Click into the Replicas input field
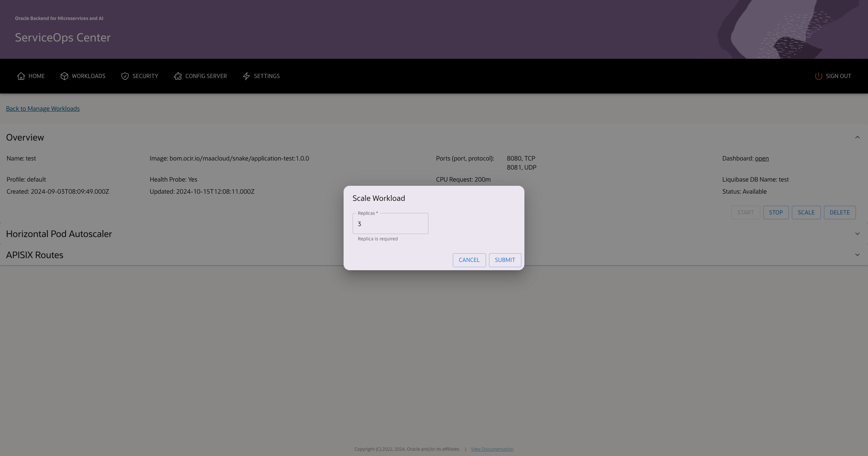This screenshot has height=456, width=868. click(390, 224)
